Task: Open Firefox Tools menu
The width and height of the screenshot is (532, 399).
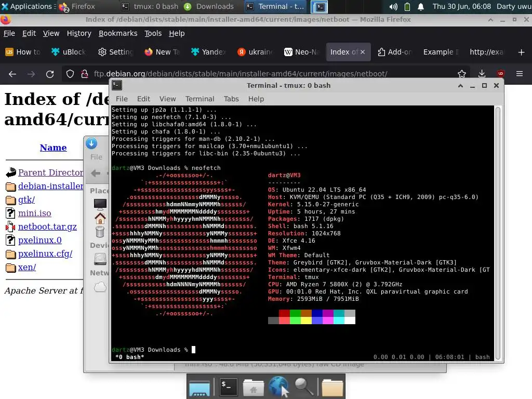Action: 153,33
